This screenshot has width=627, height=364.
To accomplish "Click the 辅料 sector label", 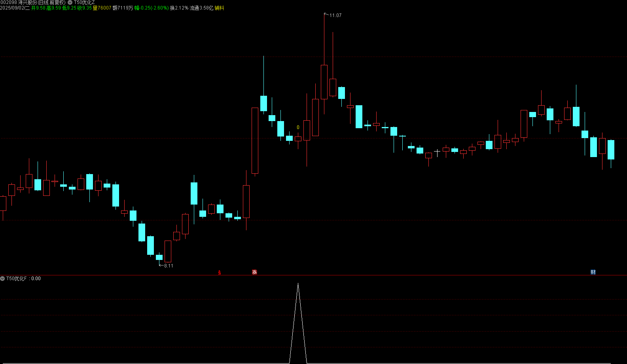I will click(219, 8).
